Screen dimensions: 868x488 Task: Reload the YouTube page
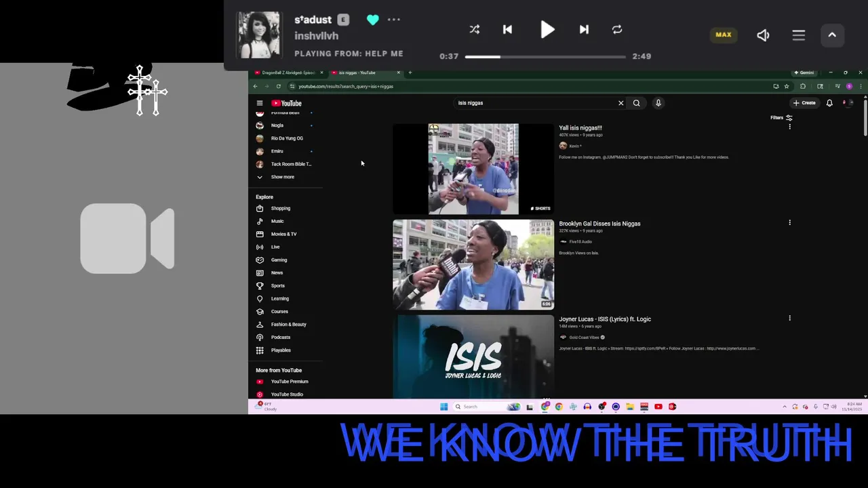tap(278, 86)
